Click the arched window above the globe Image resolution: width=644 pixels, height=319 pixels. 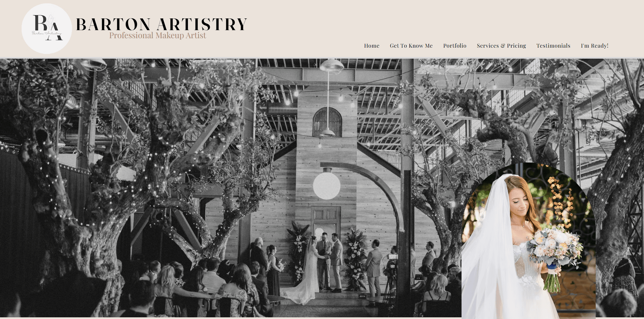(327, 122)
